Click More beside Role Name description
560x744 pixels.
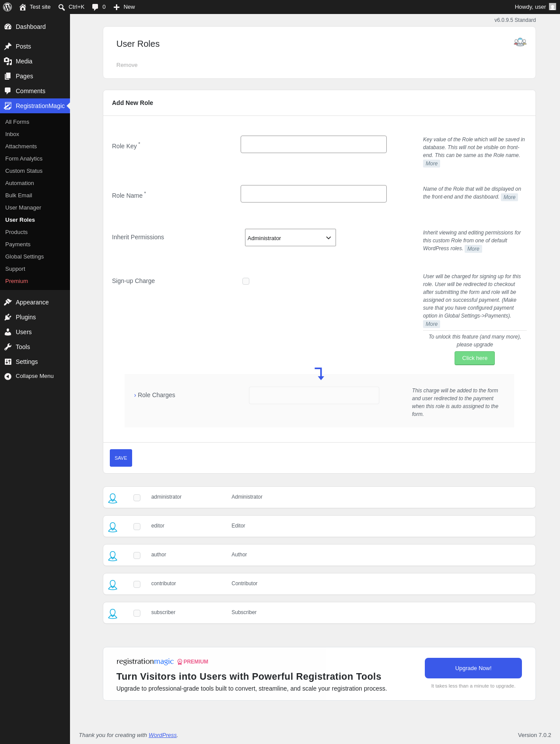click(x=509, y=197)
